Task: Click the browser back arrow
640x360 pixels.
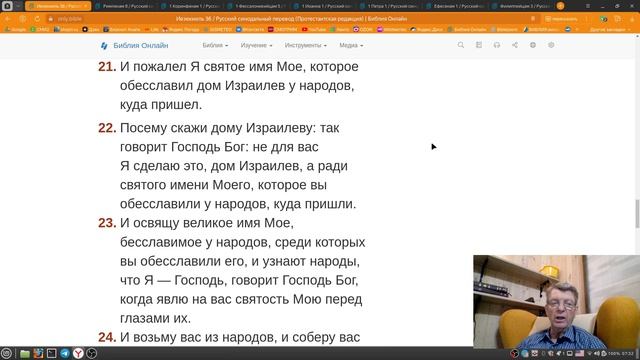Action: coord(8,19)
